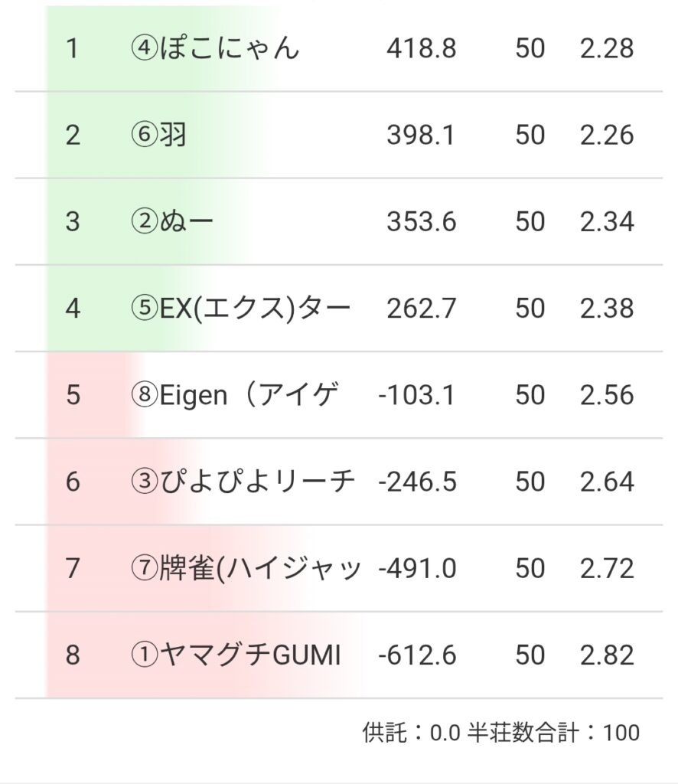Select team ①ヤマグチGUMI

tap(236, 655)
